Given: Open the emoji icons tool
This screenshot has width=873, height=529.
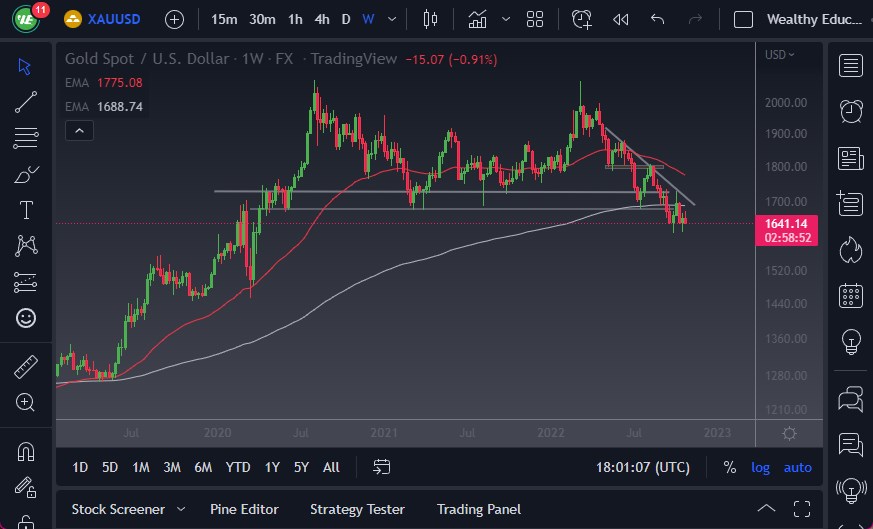Looking at the screenshot, I should [x=26, y=318].
